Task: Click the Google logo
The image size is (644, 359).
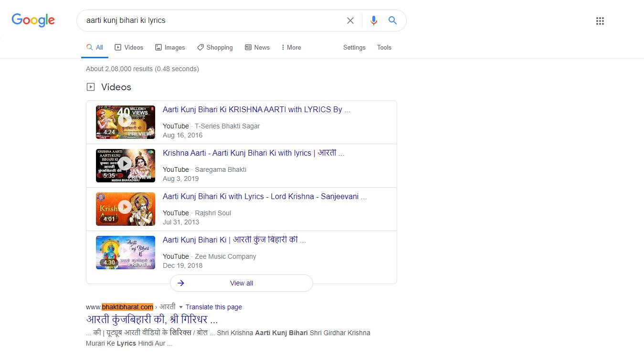Action: 33,20
